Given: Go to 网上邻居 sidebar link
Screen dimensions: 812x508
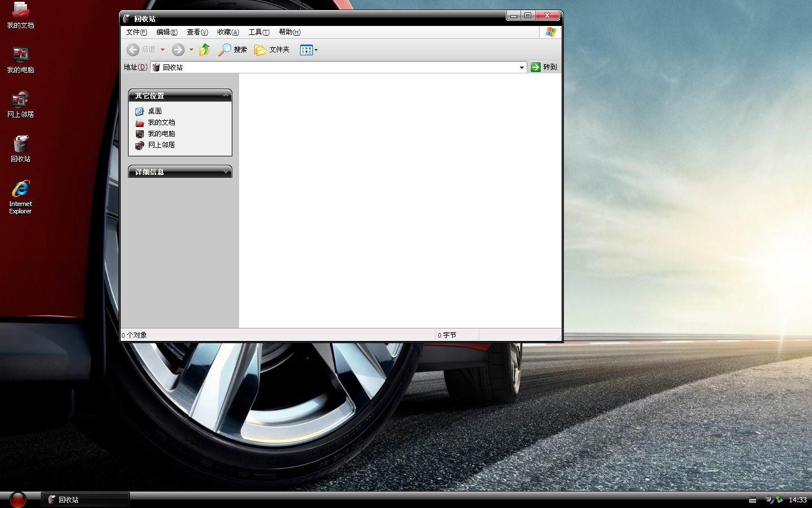Looking at the screenshot, I should tap(155, 145).
